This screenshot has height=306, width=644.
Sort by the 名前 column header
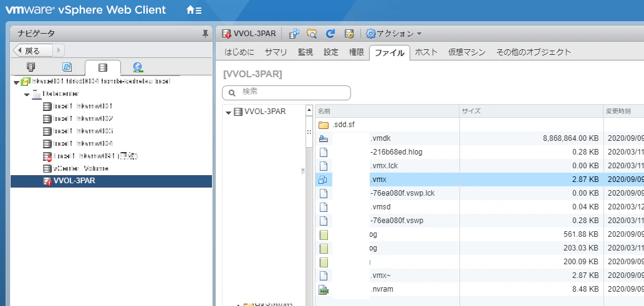(387, 111)
